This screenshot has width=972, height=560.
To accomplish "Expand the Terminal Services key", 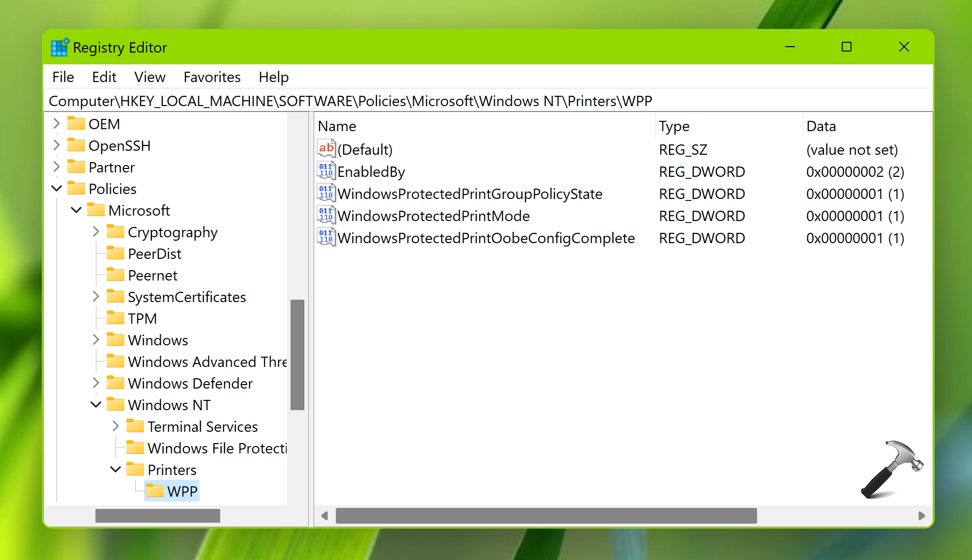I will coord(116,426).
